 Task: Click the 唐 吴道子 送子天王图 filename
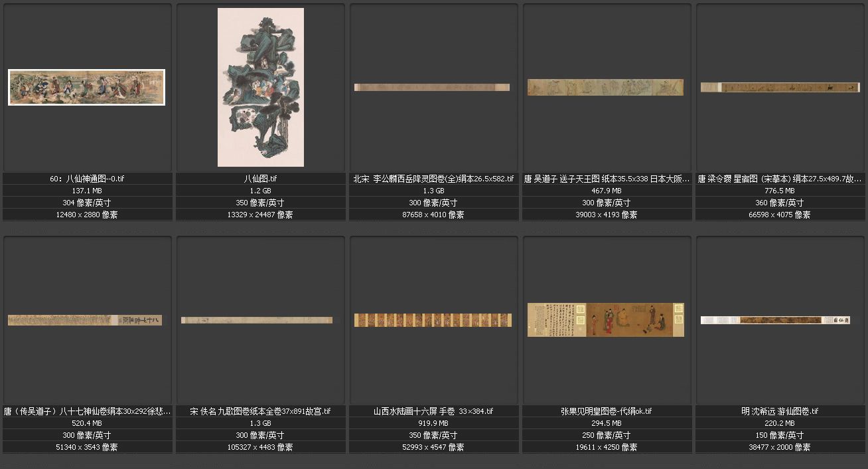click(607, 179)
